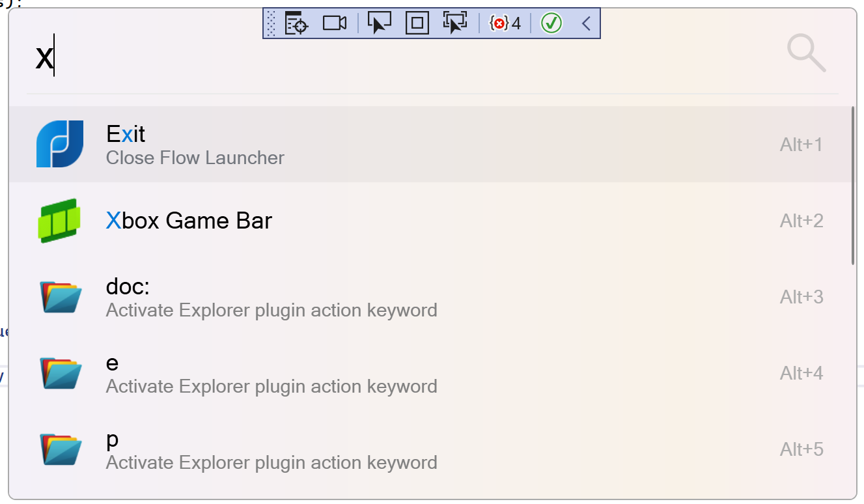Open Live Visual Tree from debug toolbar
This screenshot has height=504, width=864.
pos(296,23)
